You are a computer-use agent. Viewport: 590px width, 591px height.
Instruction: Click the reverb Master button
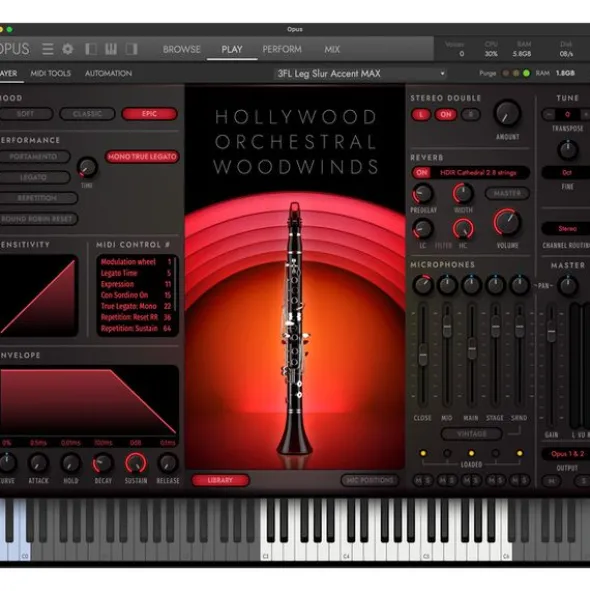pos(507,193)
